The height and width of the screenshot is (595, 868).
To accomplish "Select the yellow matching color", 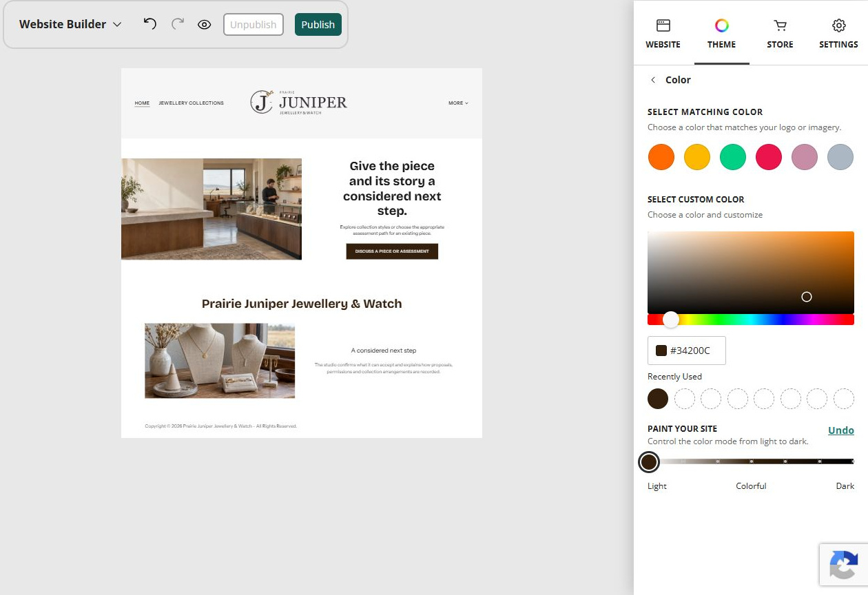I will point(697,157).
